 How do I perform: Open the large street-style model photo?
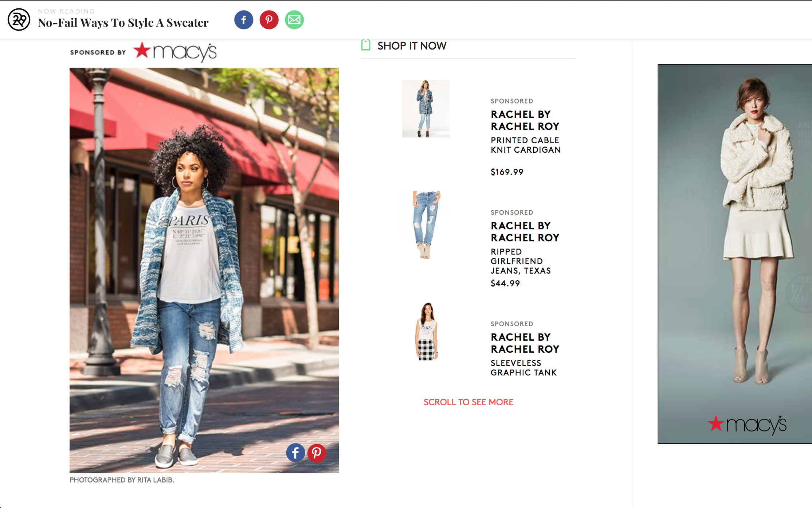[204, 270]
